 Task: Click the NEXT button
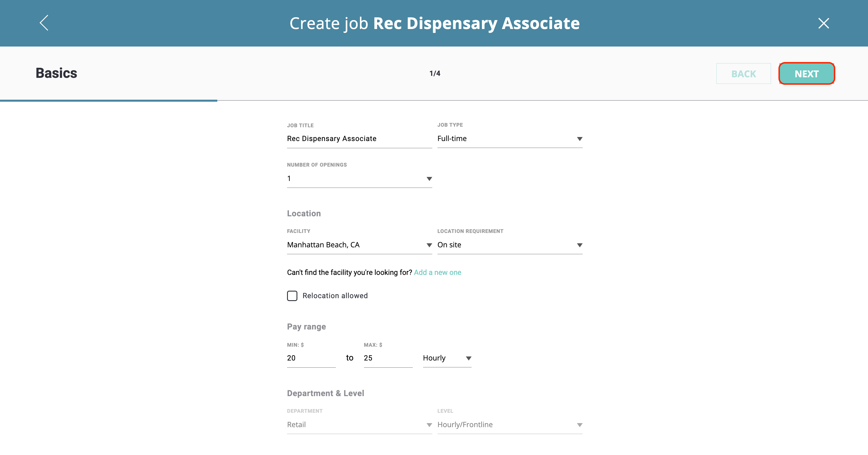click(806, 74)
